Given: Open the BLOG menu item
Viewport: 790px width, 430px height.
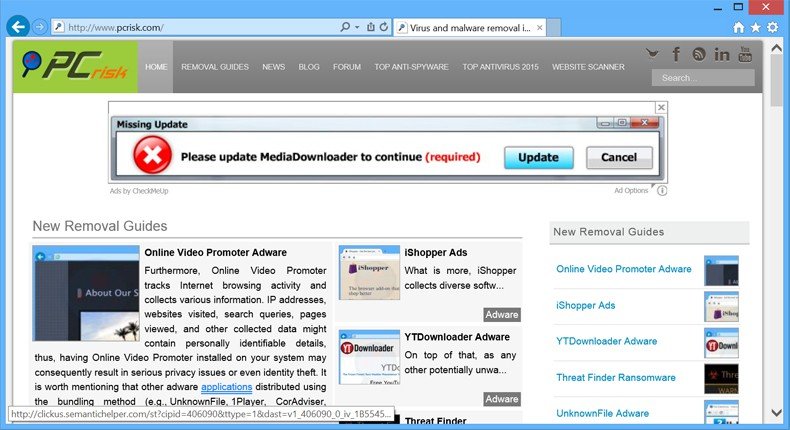Looking at the screenshot, I should (x=309, y=67).
